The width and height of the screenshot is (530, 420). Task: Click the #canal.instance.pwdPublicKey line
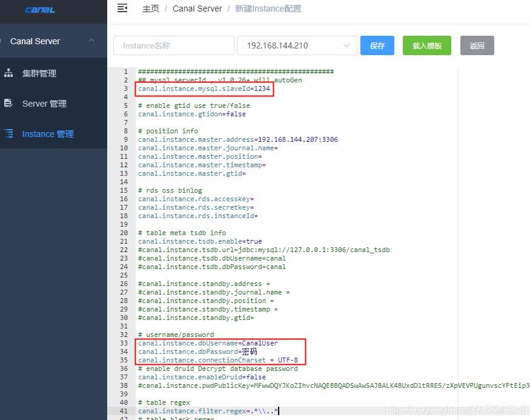pos(334,385)
